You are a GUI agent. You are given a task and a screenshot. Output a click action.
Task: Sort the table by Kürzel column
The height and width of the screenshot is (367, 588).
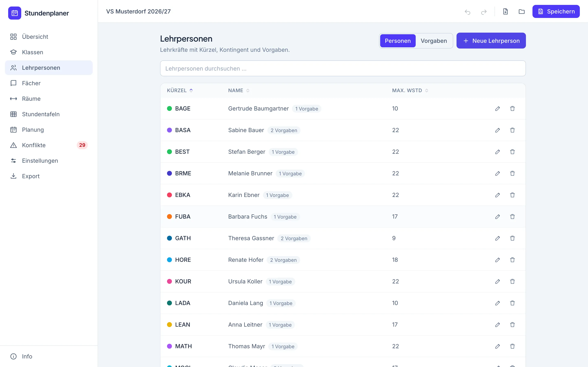[180, 90]
